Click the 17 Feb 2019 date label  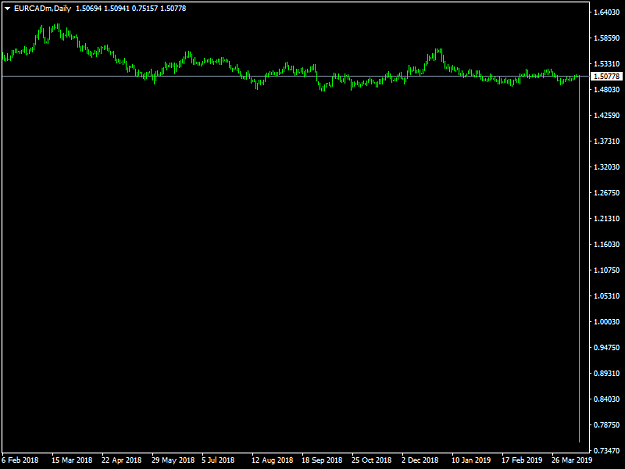[x=522, y=460]
